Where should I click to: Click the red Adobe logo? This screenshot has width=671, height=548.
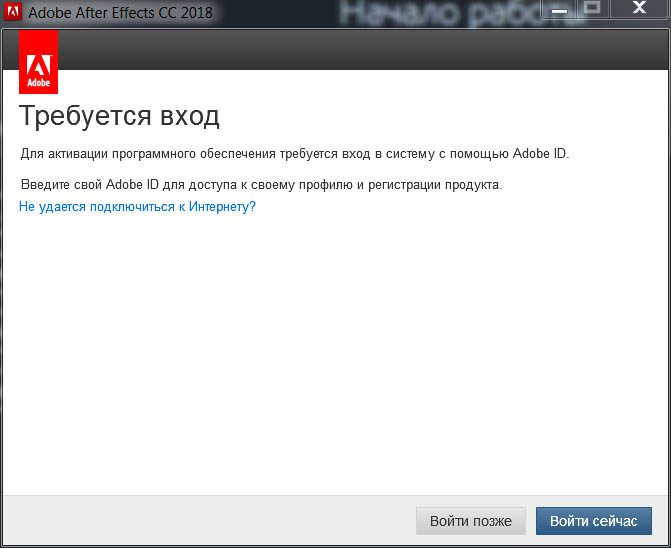pyautogui.click(x=39, y=62)
